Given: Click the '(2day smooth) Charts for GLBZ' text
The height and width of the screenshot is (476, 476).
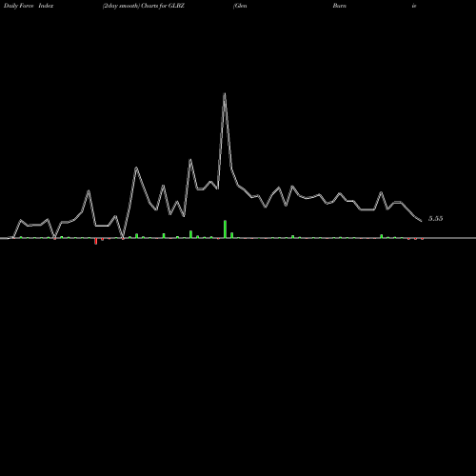Looking at the screenshot, I should coord(144,6).
